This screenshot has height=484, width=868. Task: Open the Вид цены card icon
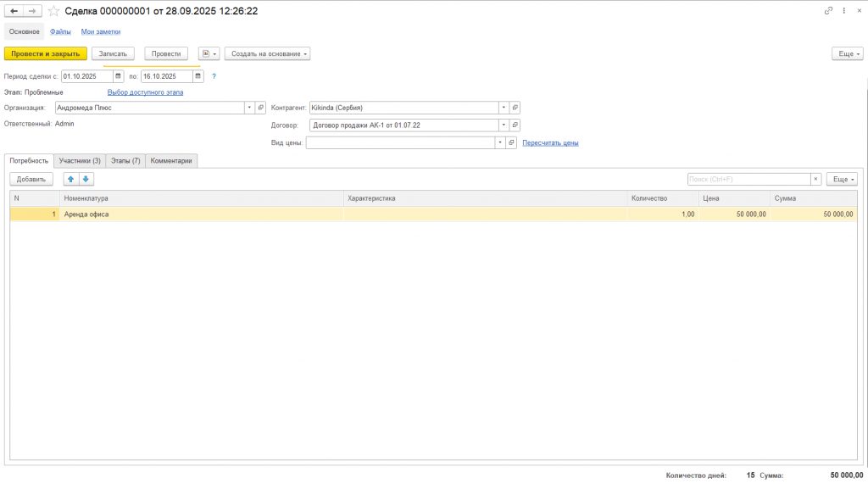point(511,143)
